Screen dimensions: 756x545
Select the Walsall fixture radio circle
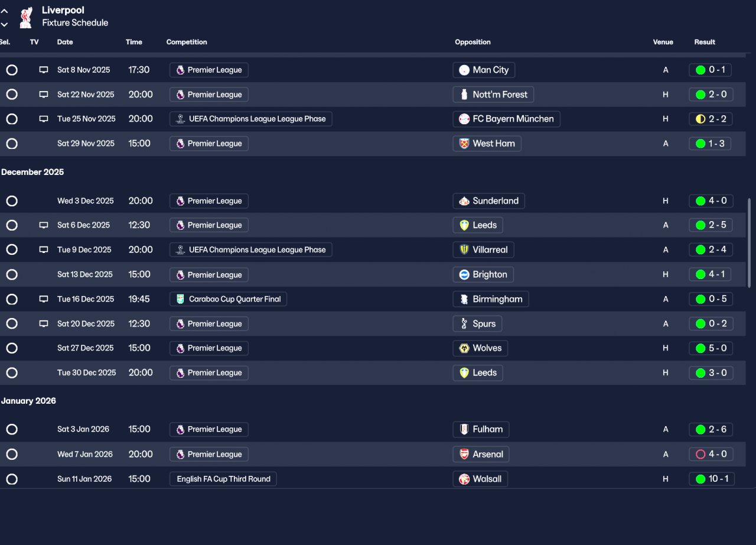(12, 479)
